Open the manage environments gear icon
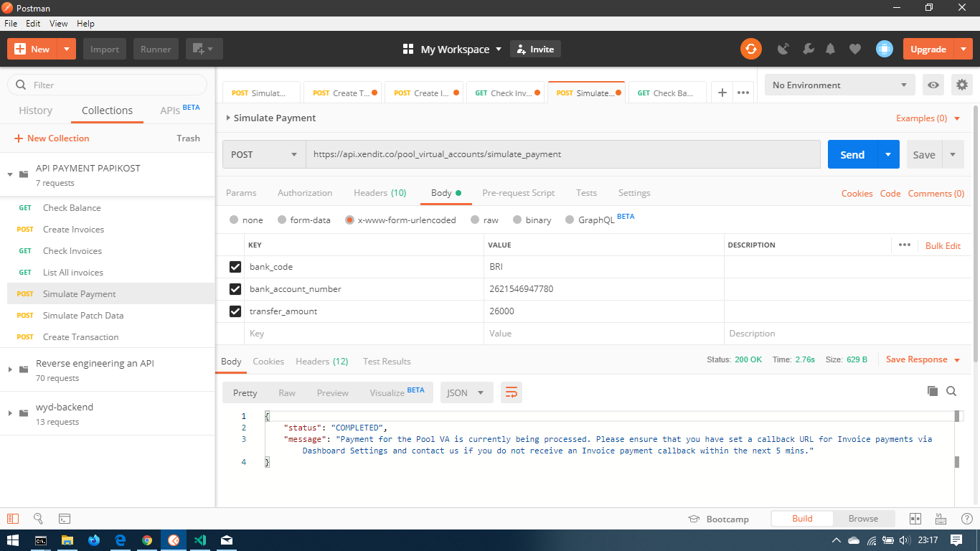980x551 pixels. [962, 85]
